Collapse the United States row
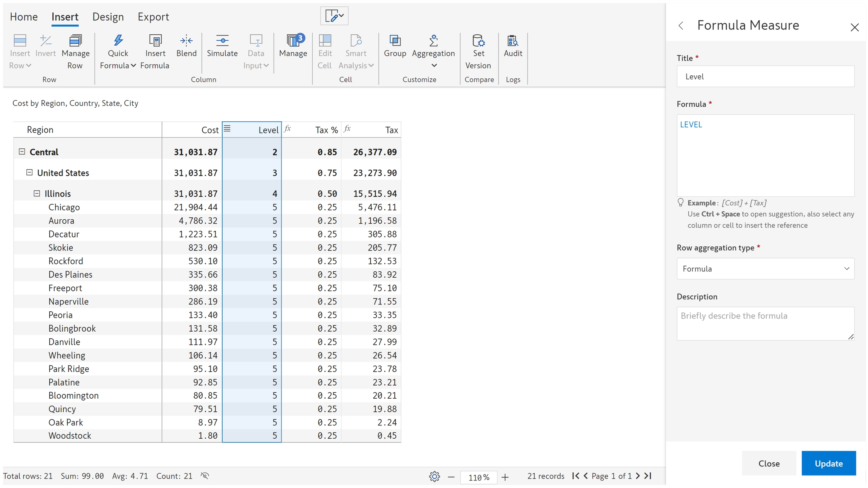Viewport: 868px width, 488px height. pyautogui.click(x=29, y=172)
